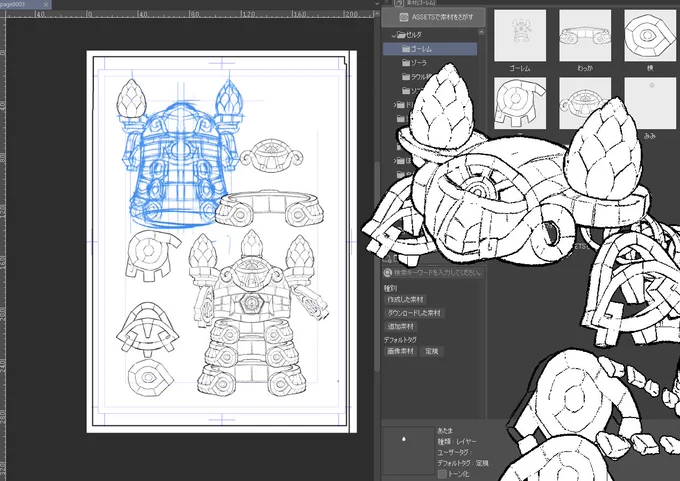Close the page0003 canvas tab
Screen dimensions: 680x481
pyautogui.click(x=46, y=4)
